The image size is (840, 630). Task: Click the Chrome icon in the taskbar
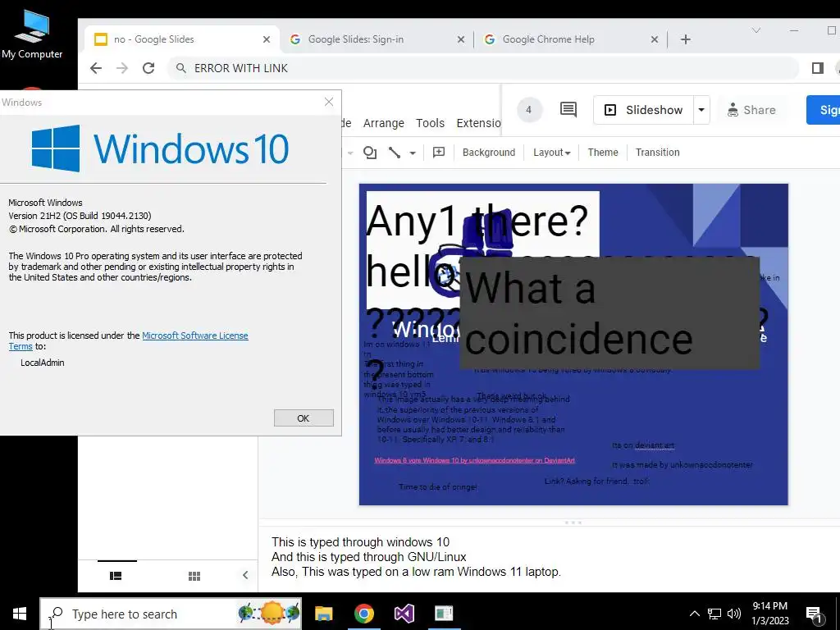[x=363, y=614]
